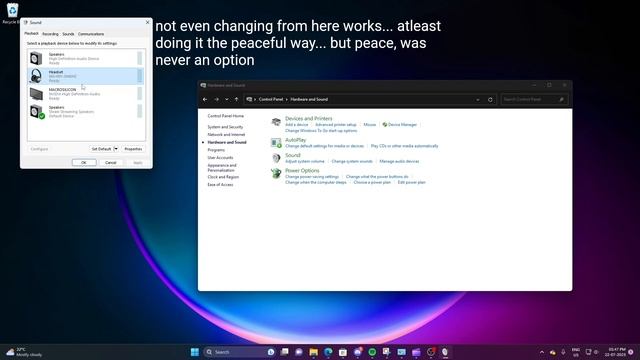Open Device Manager link
This screenshot has height=360, width=640.
[402, 124]
